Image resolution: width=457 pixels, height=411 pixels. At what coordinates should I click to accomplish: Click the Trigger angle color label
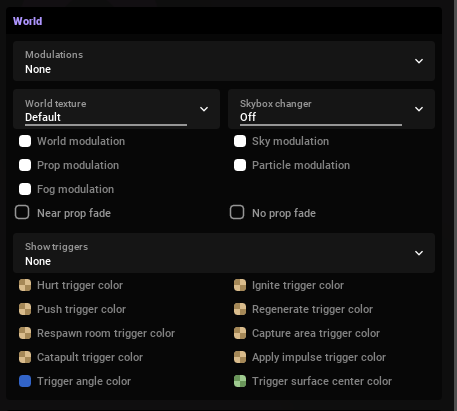pos(84,381)
